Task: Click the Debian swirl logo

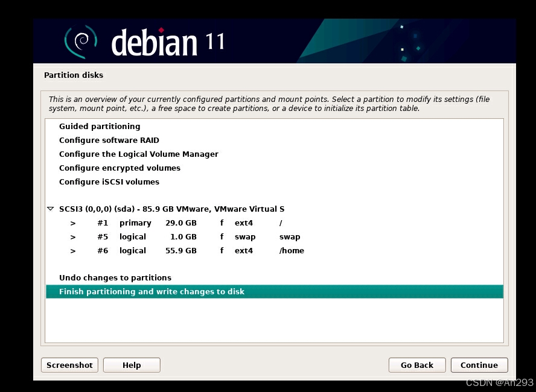Action: (81, 42)
